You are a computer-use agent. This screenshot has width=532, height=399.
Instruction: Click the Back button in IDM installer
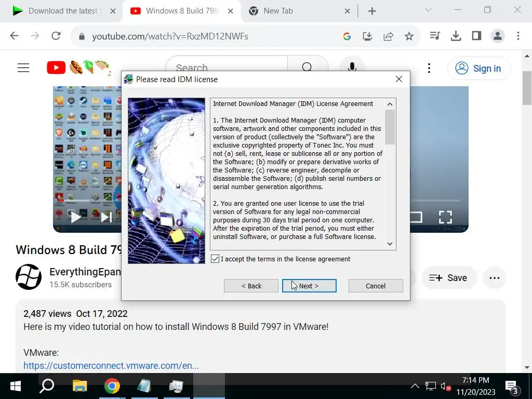[251, 286]
